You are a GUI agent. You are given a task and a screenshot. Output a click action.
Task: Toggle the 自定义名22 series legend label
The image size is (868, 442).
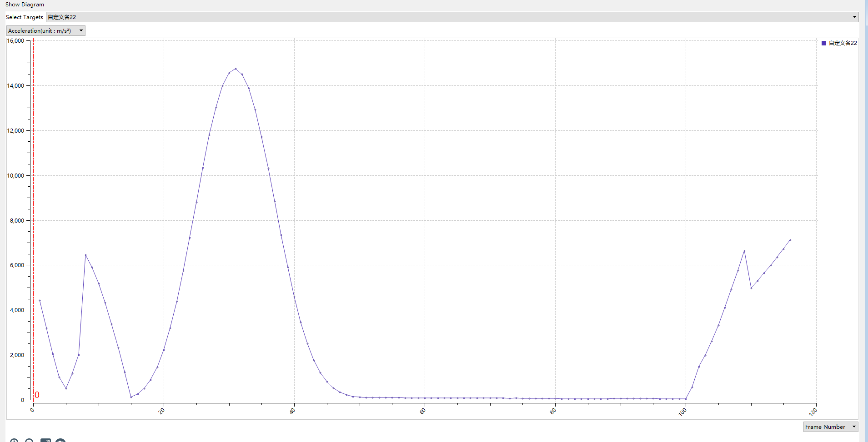click(x=843, y=43)
